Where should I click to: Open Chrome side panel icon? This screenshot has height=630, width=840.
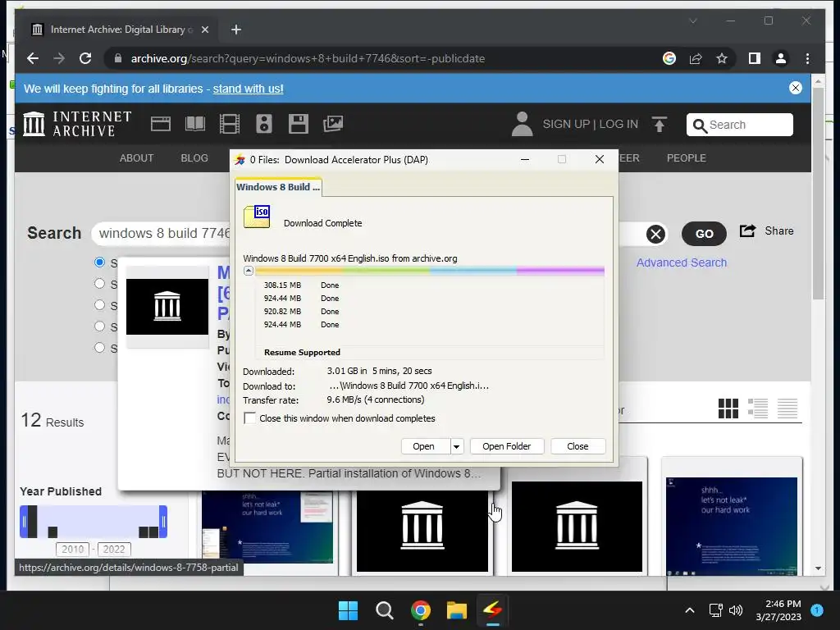coord(755,58)
